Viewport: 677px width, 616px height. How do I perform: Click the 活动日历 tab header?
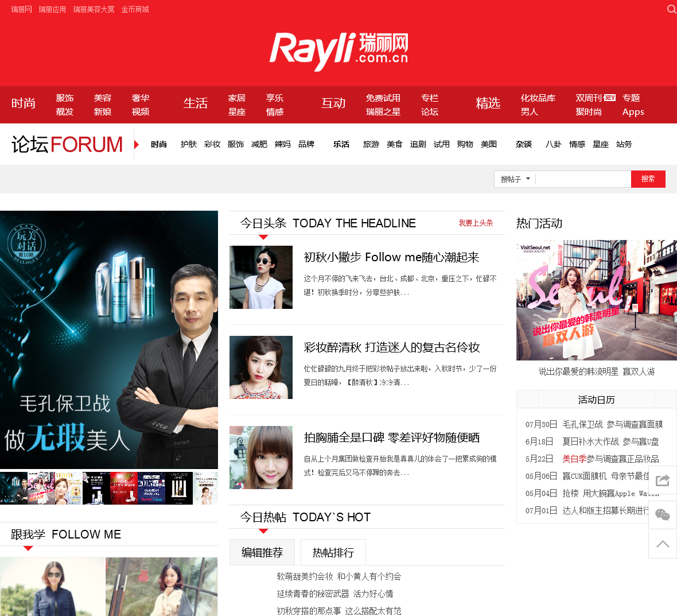tap(596, 400)
